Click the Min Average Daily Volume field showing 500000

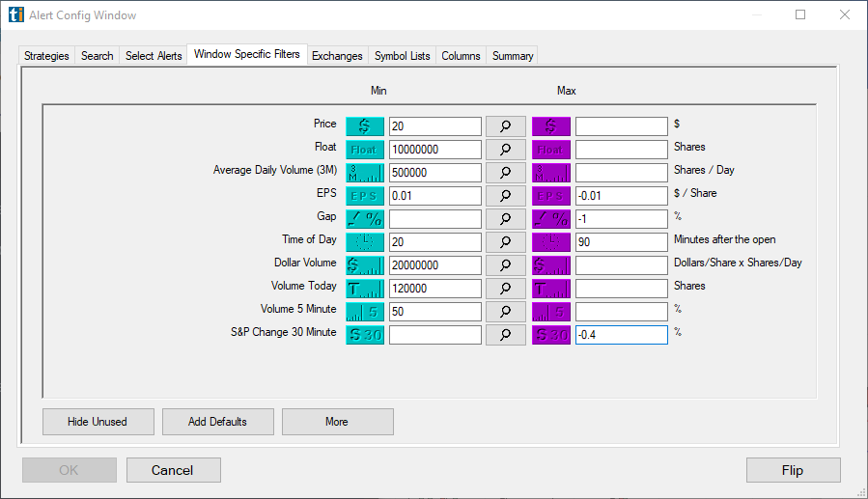pyautogui.click(x=435, y=173)
